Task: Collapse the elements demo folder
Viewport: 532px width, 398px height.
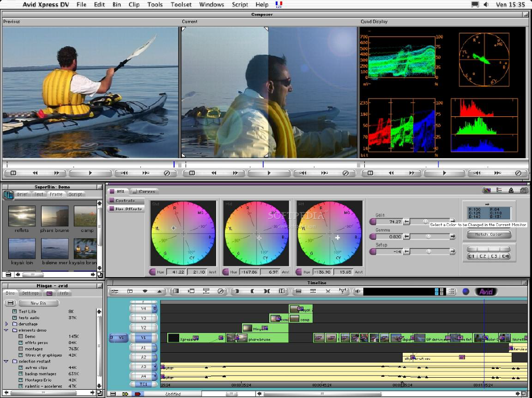Action: (x=7, y=330)
